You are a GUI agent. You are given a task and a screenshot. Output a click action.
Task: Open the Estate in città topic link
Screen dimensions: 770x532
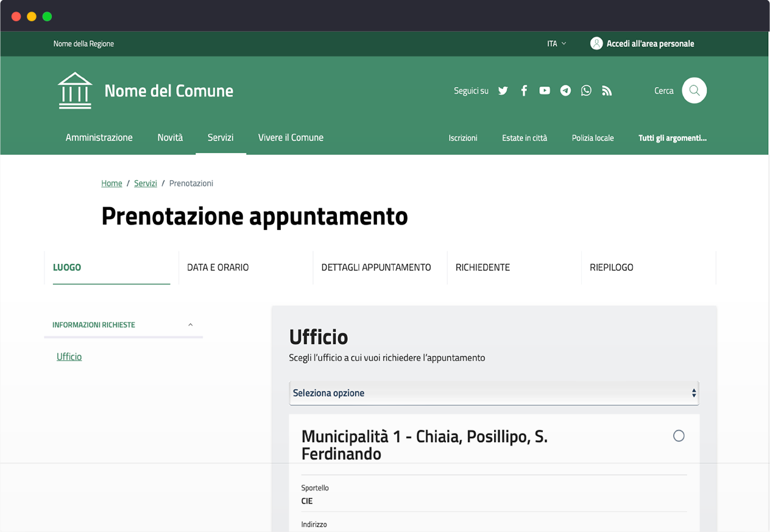click(x=525, y=138)
